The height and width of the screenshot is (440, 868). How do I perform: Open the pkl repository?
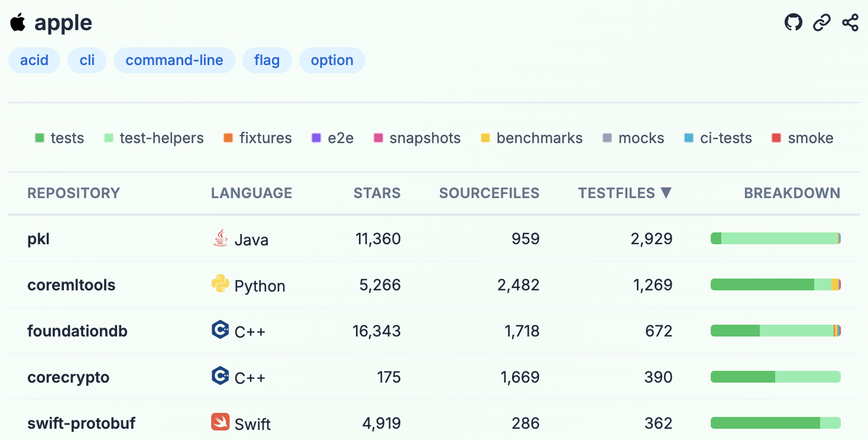pos(38,239)
